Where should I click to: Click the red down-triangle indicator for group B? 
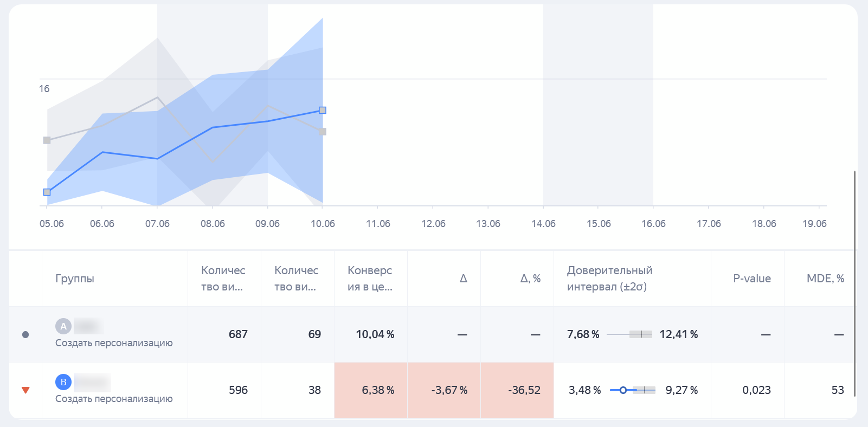[25, 390]
